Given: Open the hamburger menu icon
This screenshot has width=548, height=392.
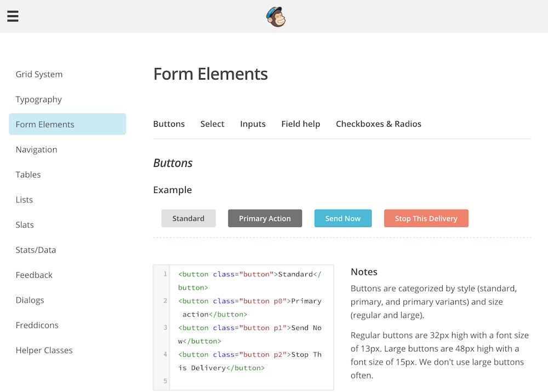Looking at the screenshot, I should point(13,16).
